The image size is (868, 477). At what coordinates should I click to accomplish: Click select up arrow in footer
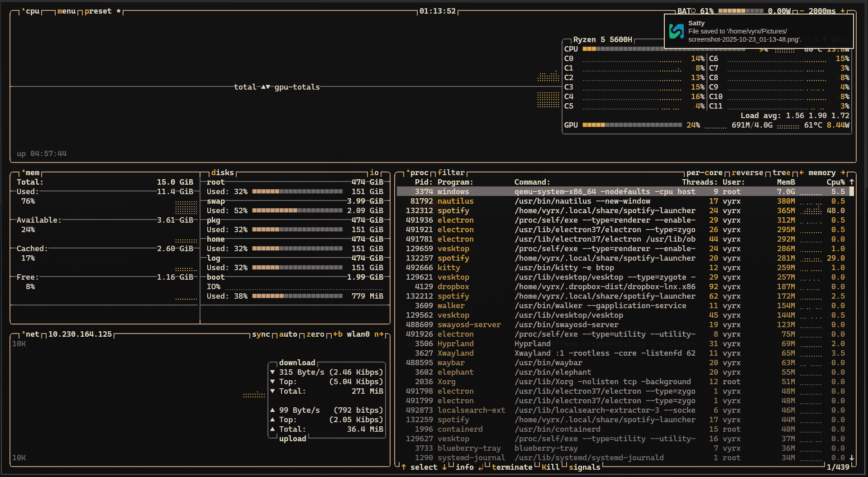404,467
